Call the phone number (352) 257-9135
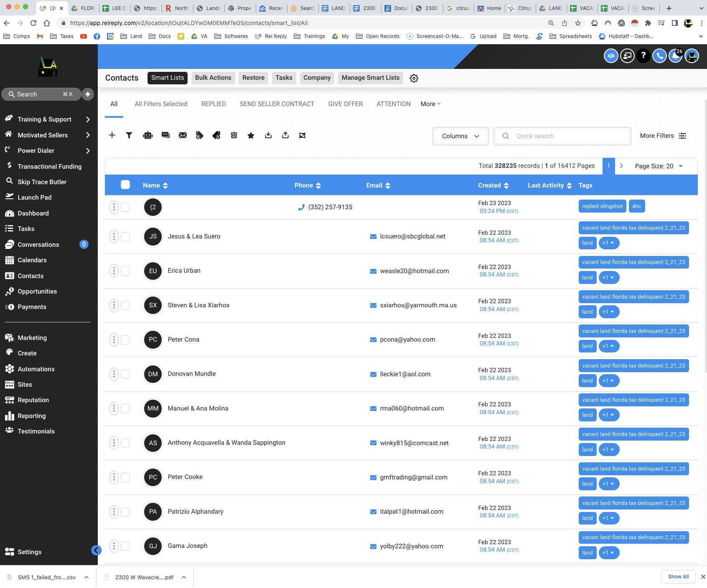 point(330,207)
